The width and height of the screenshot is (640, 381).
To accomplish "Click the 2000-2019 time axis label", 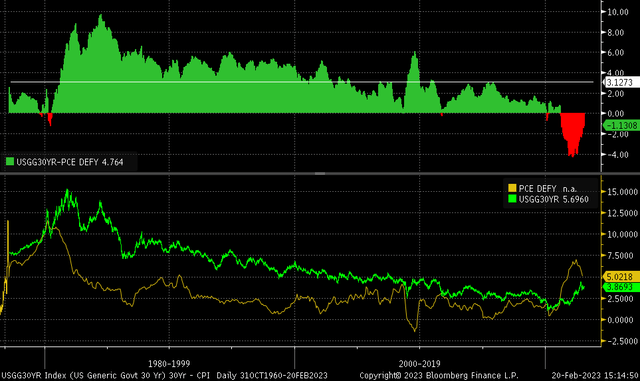I will [420, 363].
